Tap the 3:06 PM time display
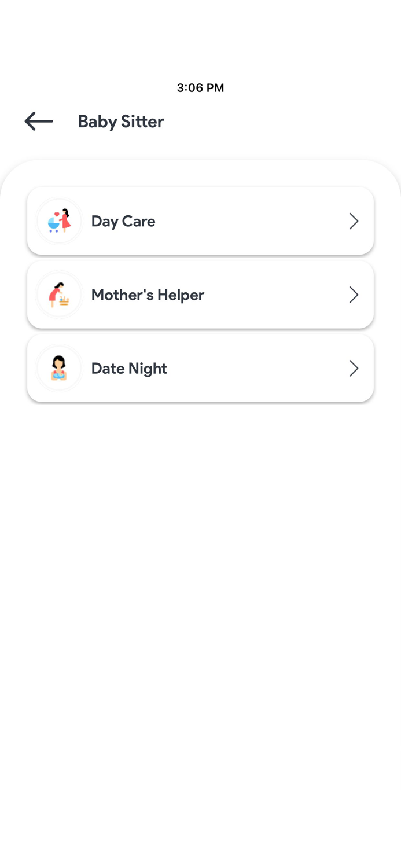Screen dimensions: 401x868 coord(200,88)
